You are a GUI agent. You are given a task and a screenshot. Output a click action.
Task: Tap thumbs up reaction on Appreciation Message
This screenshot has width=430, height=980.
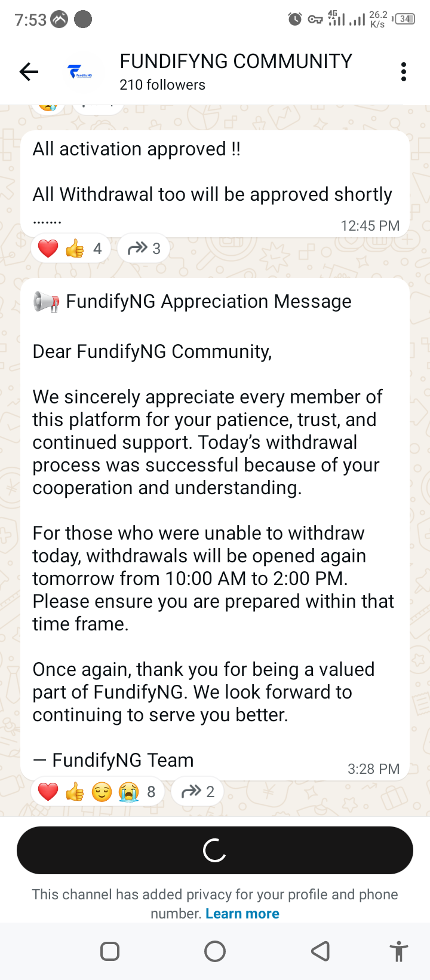75,792
